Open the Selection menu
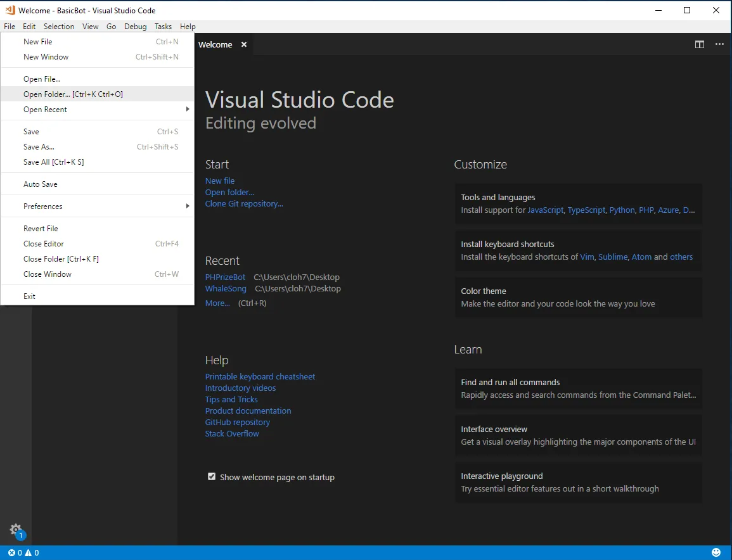Screen dimensions: 732x560 click(59, 27)
